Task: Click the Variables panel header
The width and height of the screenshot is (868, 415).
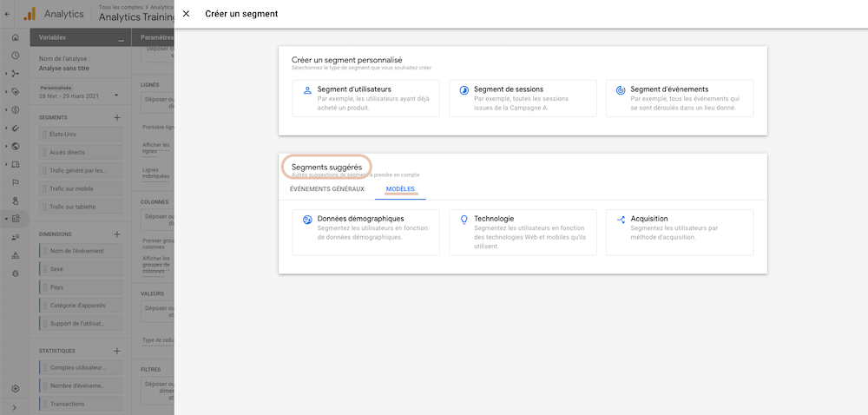Action: [80, 37]
